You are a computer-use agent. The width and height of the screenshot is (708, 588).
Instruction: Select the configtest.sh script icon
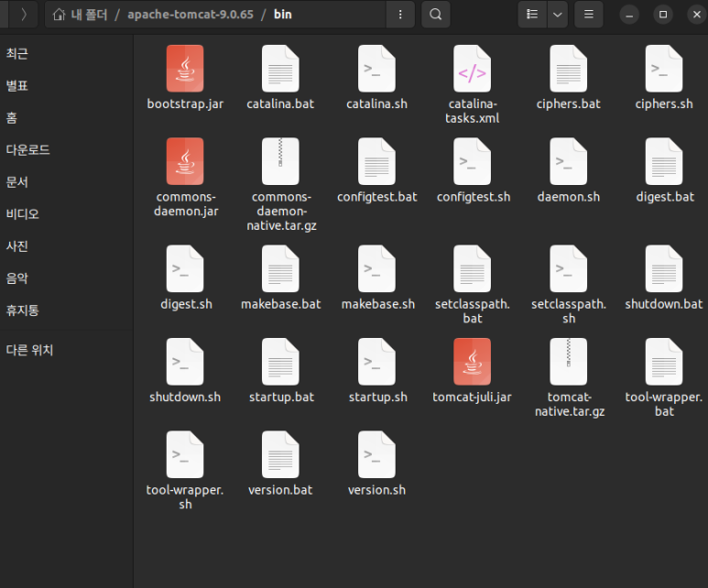tap(473, 162)
